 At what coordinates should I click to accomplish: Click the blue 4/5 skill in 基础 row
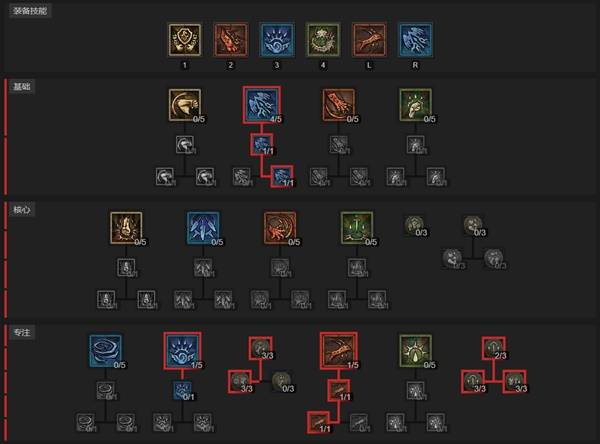[x=262, y=104]
